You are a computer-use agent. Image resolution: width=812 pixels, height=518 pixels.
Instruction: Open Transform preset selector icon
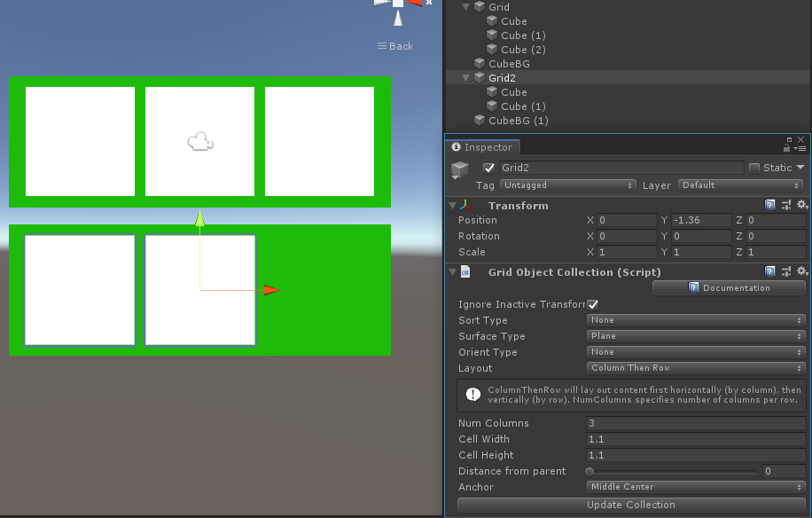coord(786,205)
